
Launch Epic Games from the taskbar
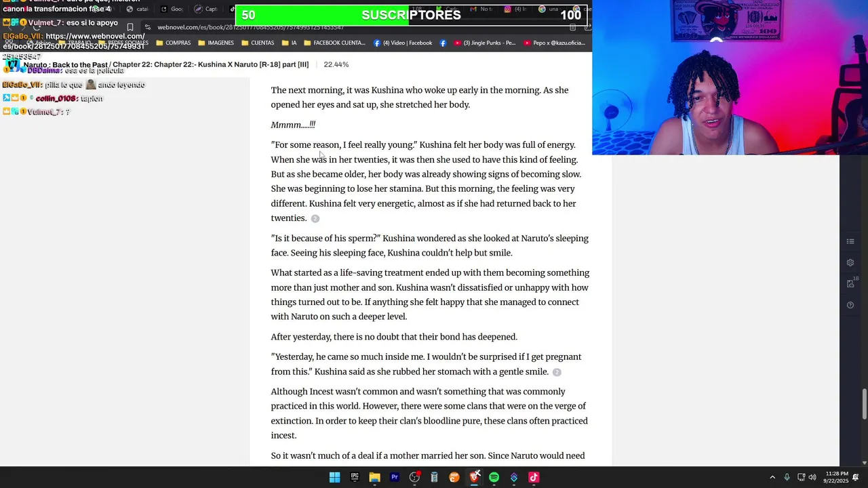point(355,477)
